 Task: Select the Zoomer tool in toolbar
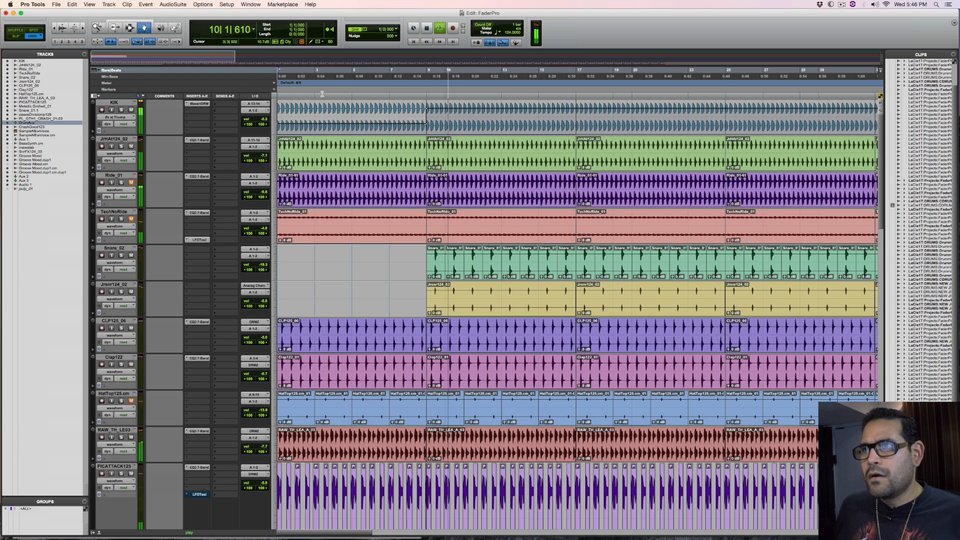pos(97,28)
